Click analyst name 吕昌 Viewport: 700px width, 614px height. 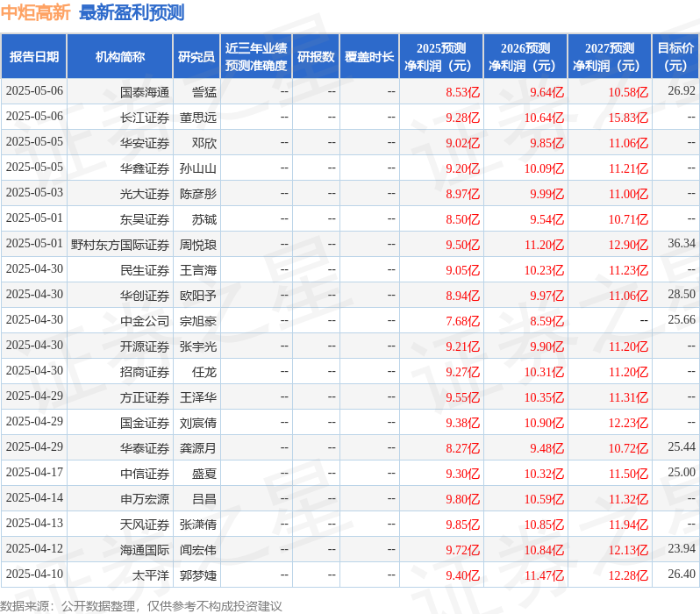[204, 499]
